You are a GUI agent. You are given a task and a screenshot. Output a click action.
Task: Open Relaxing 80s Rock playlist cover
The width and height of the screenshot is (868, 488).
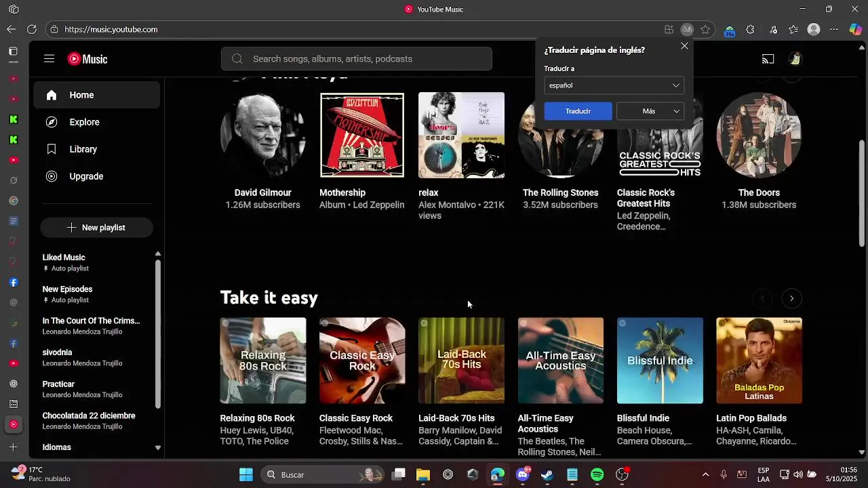point(263,361)
